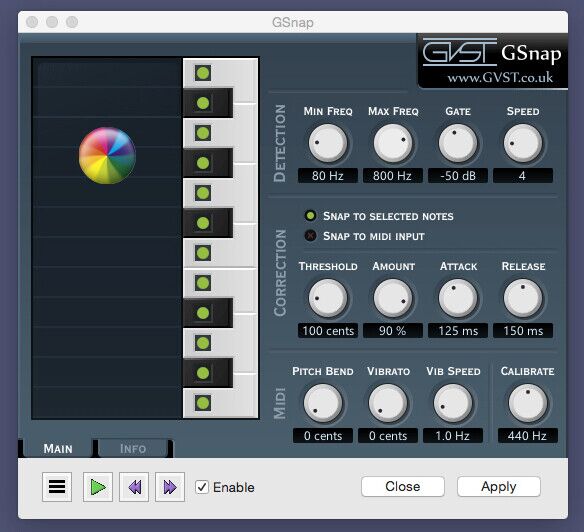Click the Close button
584x532 pixels.
coord(403,486)
